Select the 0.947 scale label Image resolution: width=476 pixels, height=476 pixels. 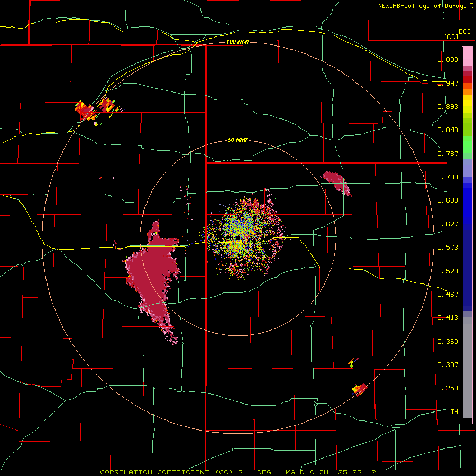[448, 83]
